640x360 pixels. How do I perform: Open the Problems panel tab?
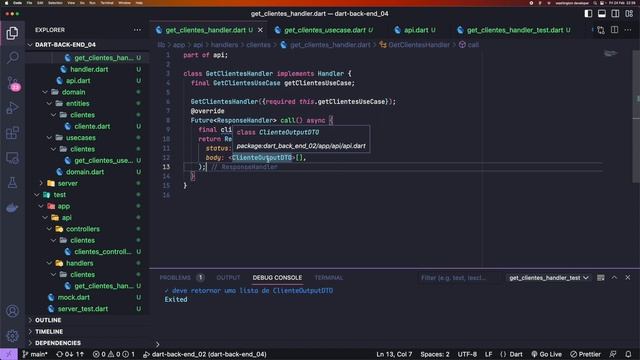click(182, 278)
